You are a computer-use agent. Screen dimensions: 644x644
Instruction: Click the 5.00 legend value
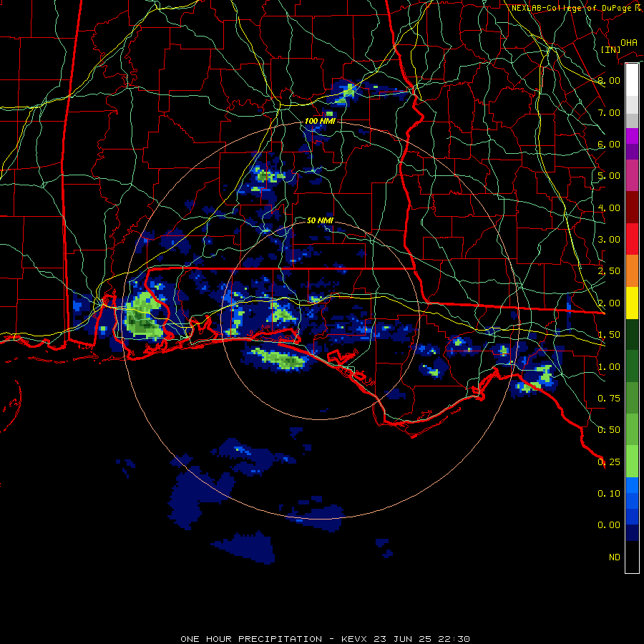click(x=609, y=176)
